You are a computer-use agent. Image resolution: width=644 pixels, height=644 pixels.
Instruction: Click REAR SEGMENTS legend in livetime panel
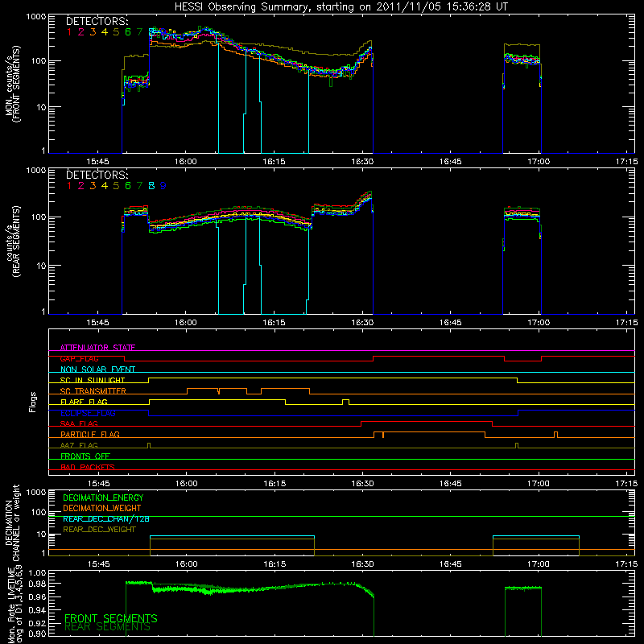tap(108, 627)
